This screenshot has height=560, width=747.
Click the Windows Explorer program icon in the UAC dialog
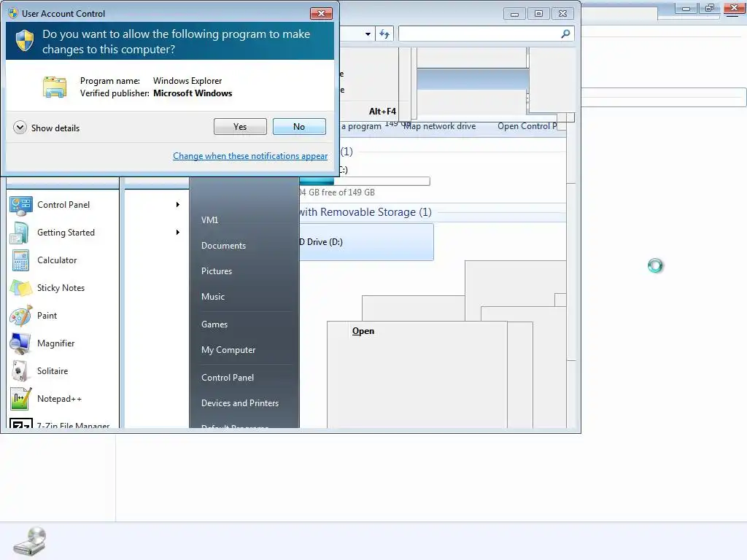coord(55,87)
